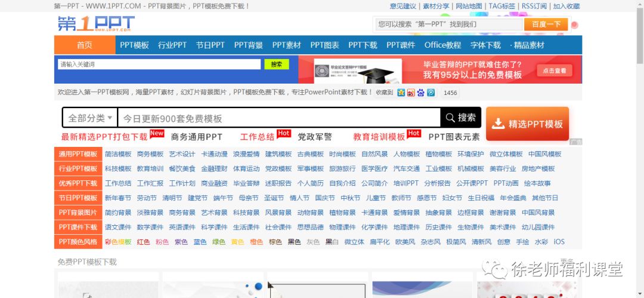Open the PPT课件 navigation item

(x=401, y=45)
